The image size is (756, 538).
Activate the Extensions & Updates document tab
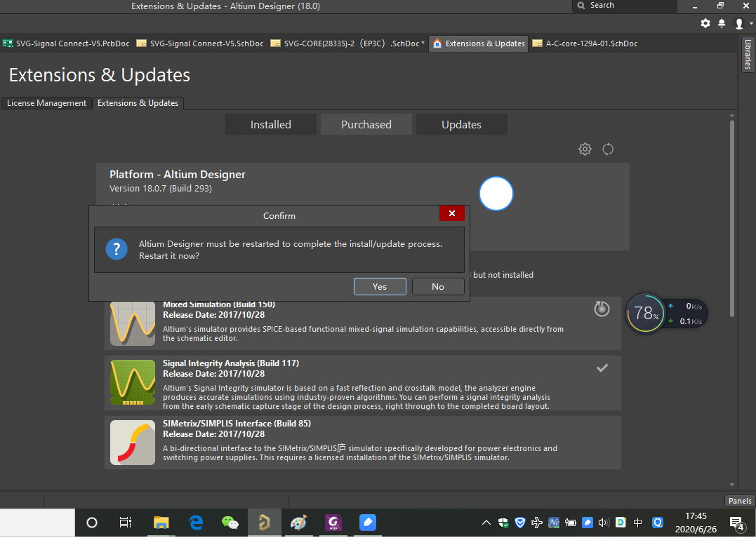(479, 43)
